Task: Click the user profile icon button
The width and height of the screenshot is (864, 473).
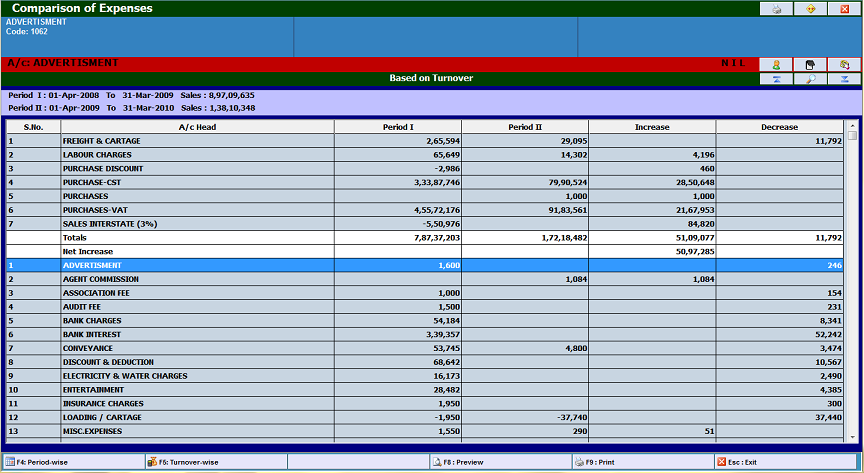Action: 776,65
